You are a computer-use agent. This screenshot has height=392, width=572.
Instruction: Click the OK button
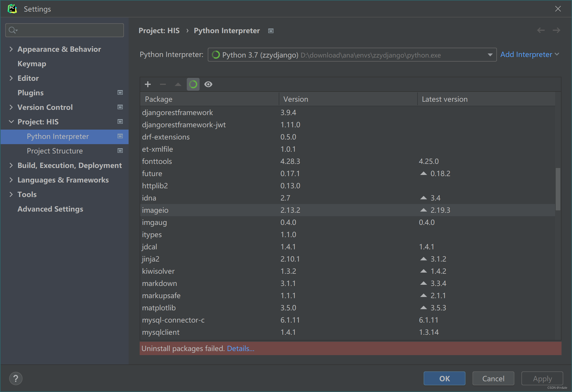click(x=444, y=378)
